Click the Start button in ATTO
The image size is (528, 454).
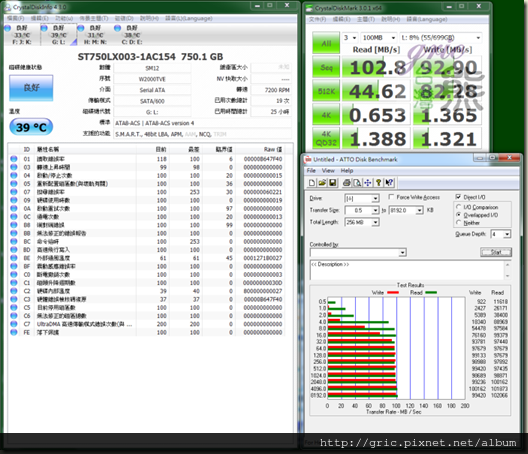click(x=496, y=252)
